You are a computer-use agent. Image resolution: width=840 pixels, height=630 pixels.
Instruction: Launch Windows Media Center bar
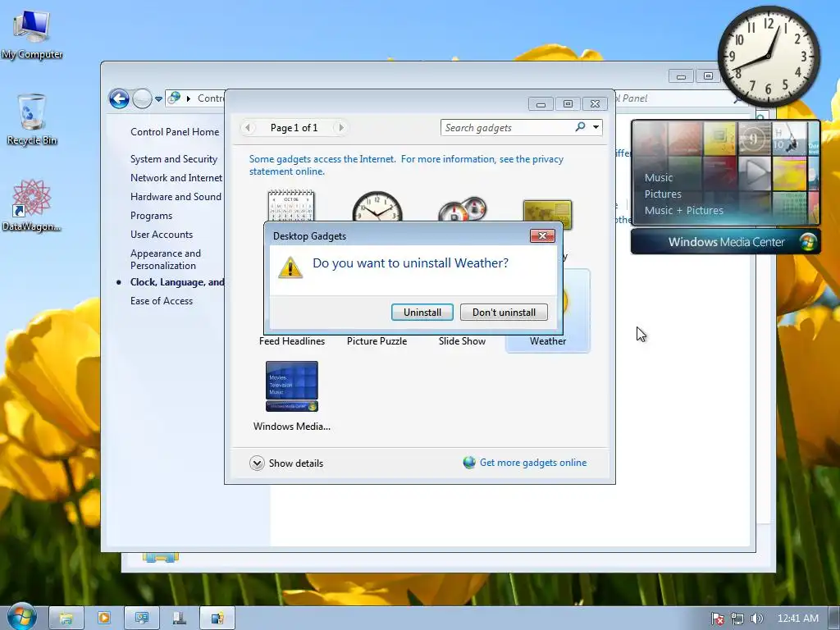click(x=725, y=242)
